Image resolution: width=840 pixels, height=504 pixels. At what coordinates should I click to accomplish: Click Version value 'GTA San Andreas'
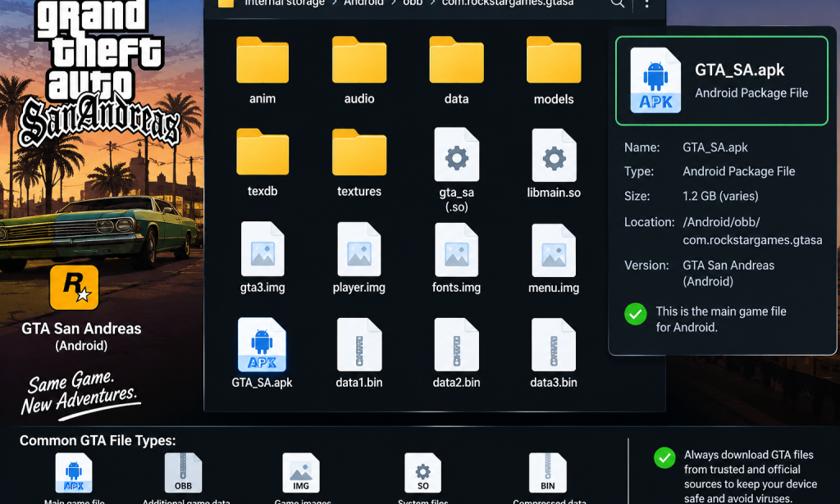click(728, 266)
